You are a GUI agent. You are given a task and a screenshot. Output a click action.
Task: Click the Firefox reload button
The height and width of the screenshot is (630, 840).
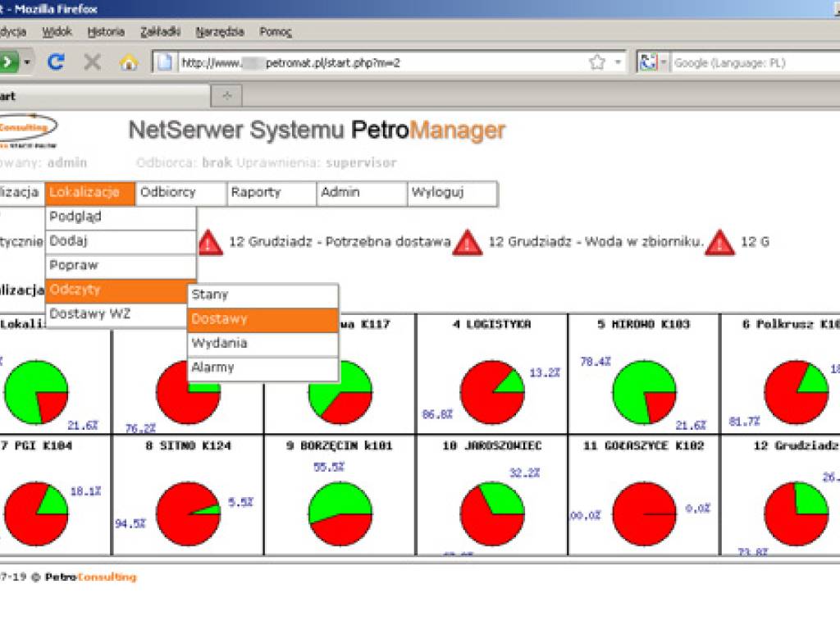pyautogui.click(x=56, y=62)
